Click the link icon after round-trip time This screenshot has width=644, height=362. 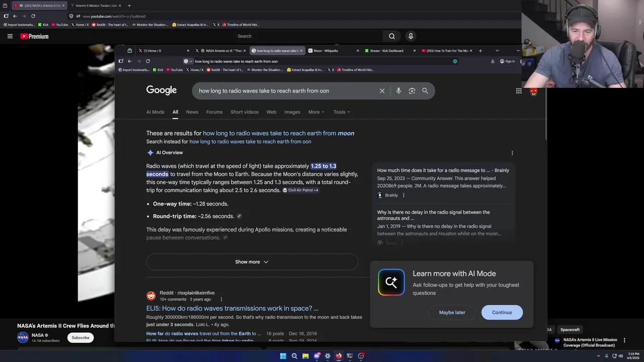(x=239, y=216)
